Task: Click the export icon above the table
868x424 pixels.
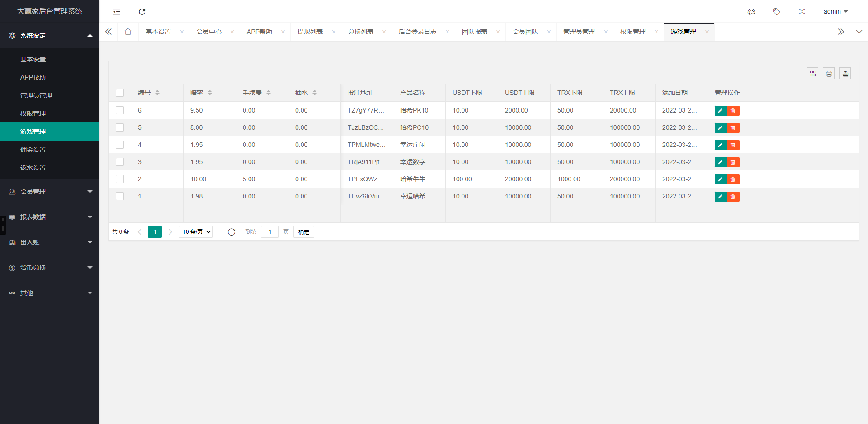Action: point(845,73)
